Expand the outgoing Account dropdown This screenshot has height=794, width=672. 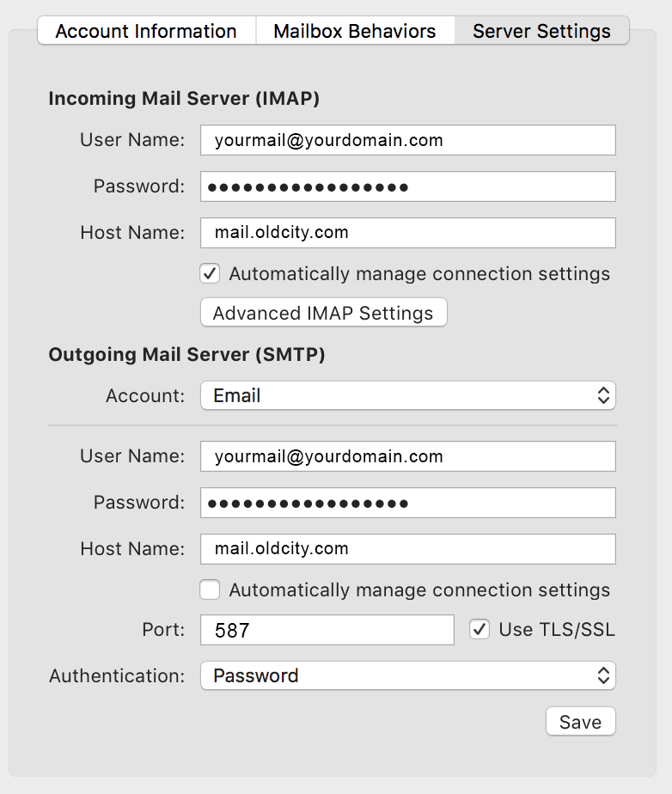[x=407, y=396]
